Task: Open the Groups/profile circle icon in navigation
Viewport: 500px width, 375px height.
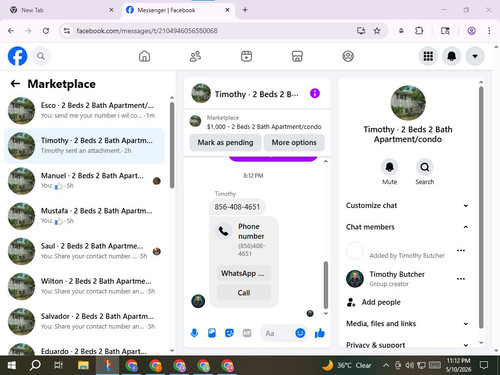Action: point(348,56)
